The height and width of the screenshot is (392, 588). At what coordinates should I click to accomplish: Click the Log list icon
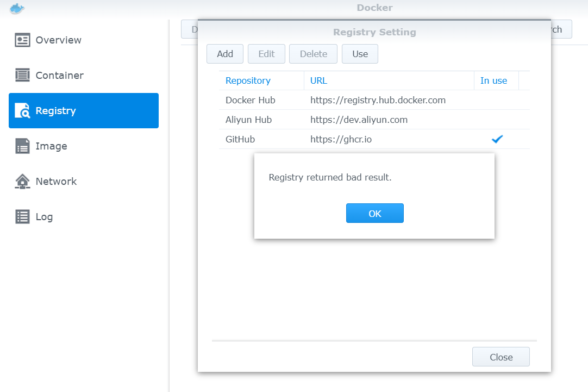(x=22, y=217)
